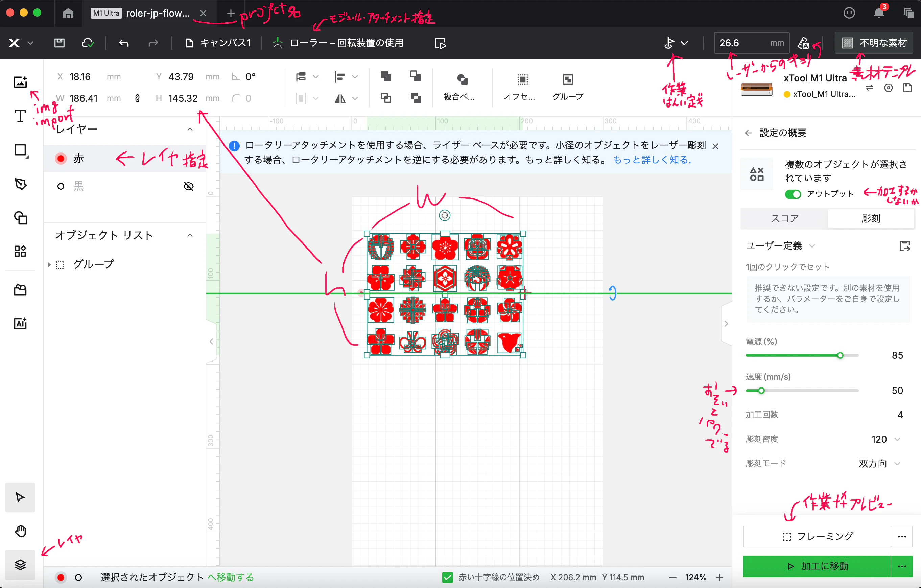Screen dimensions: 921x588
Task: Open the processing range dropdown
Action: tap(676, 43)
